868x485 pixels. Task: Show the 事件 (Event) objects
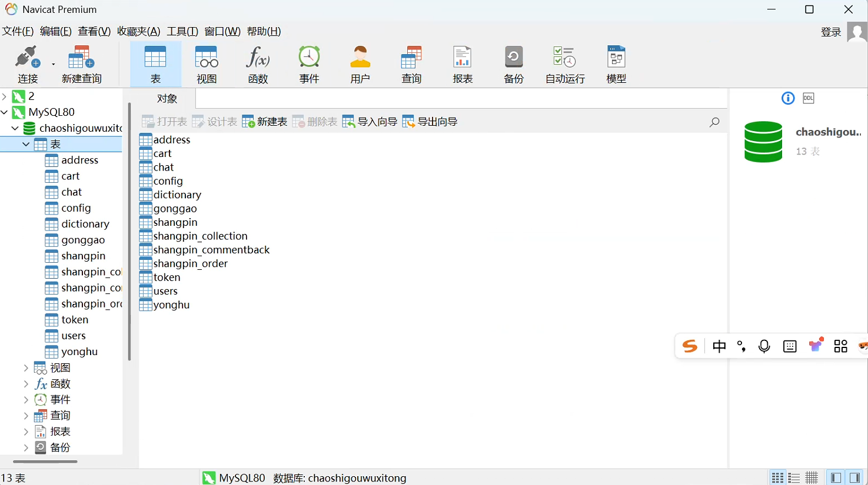pos(309,65)
